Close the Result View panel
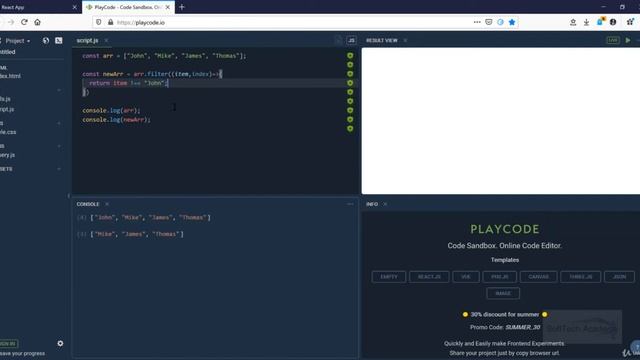 [405, 40]
